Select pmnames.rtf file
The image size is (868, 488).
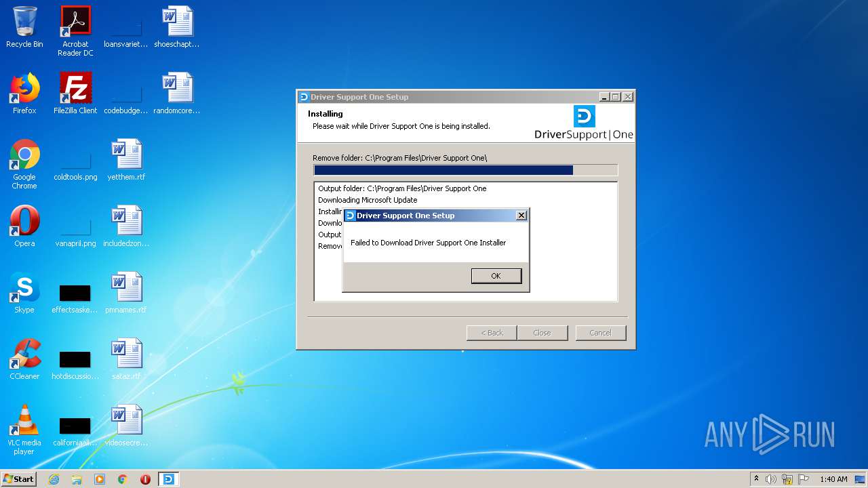click(x=126, y=293)
